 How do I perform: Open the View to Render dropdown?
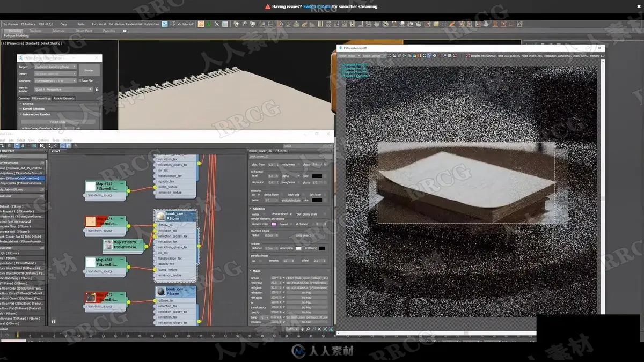pyautogui.click(x=63, y=90)
